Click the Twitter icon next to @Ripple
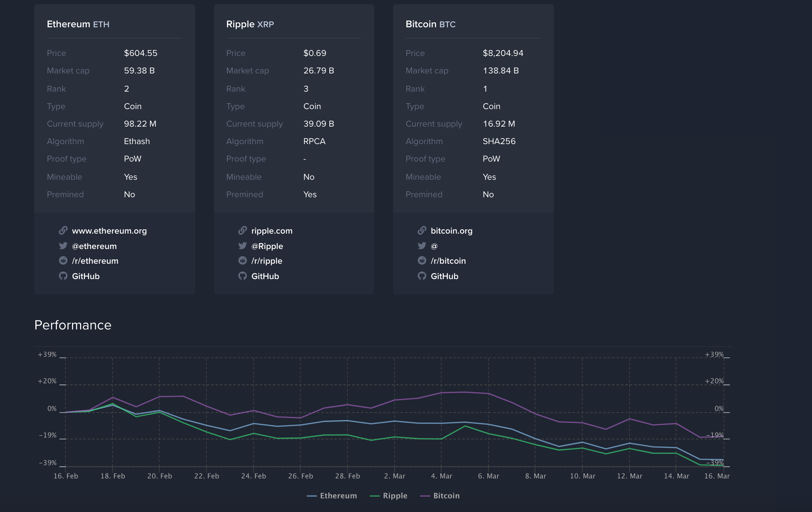 pos(243,246)
